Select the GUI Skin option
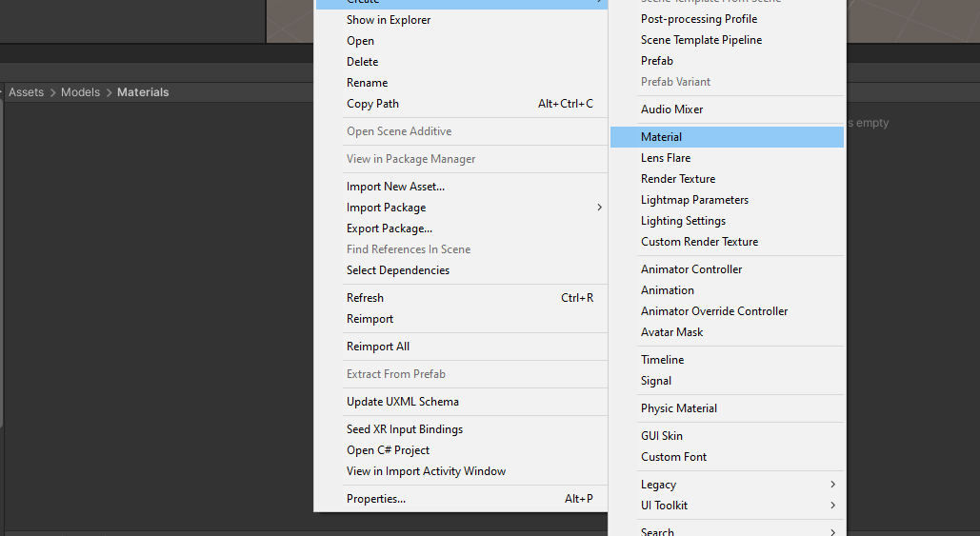980x536 pixels. [662, 436]
